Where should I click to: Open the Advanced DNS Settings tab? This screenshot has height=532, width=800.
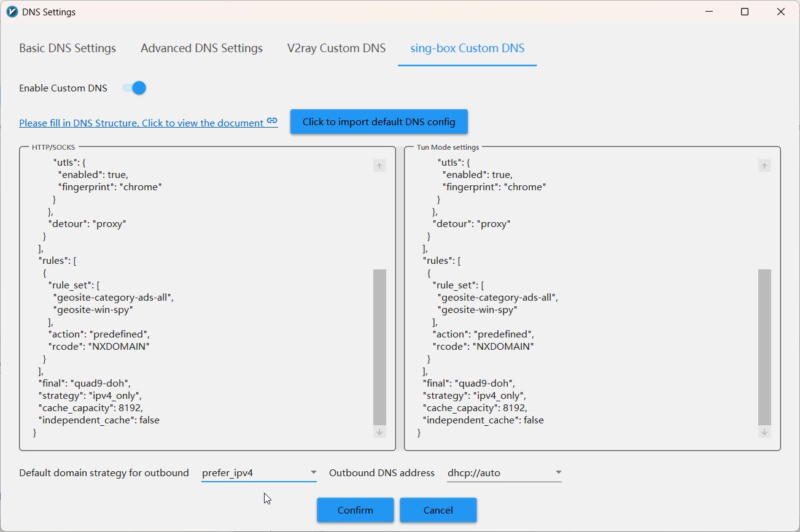click(x=201, y=48)
